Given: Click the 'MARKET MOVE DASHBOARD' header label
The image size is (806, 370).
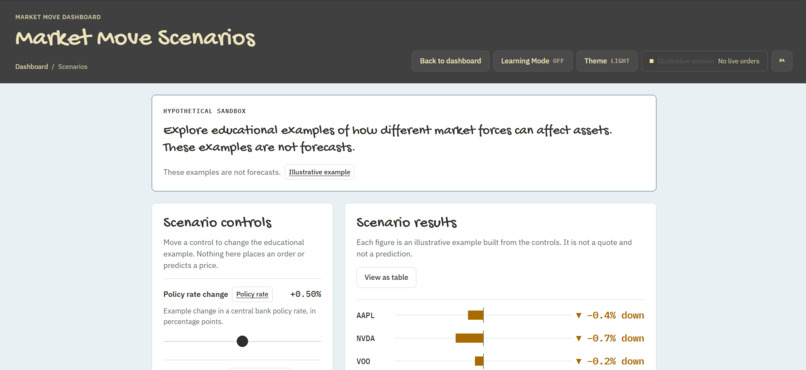Looking at the screenshot, I should point(58,17).
